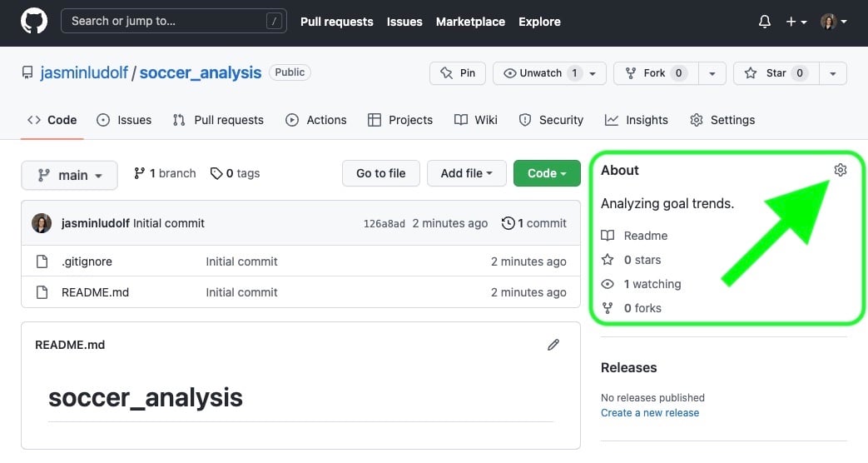Click the slash shortcut key in search
This screenshot has height=463, width=868.
[274, 21]
